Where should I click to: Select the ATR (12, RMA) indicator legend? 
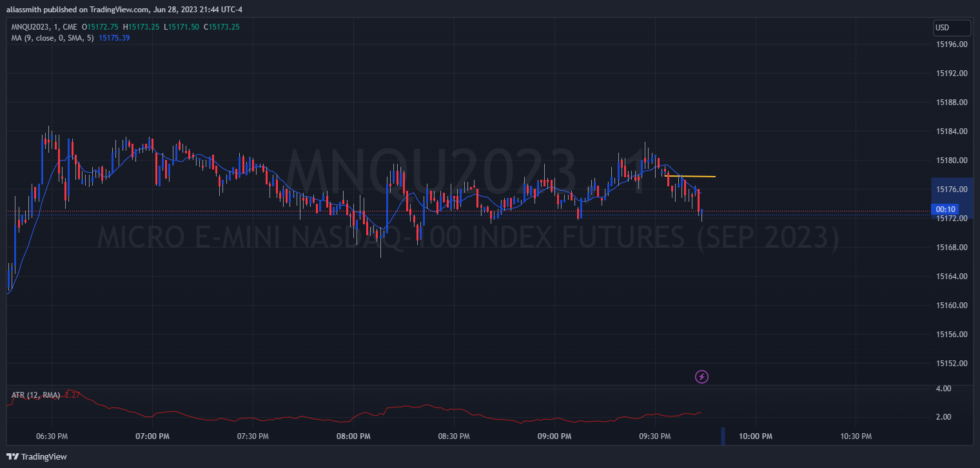36,395
